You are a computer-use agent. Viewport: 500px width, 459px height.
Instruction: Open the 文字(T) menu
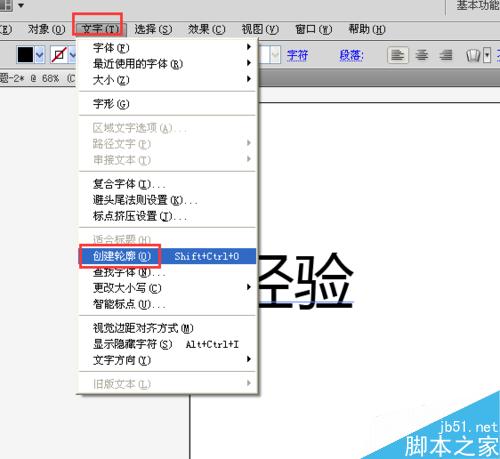click(x=100, y=29)
